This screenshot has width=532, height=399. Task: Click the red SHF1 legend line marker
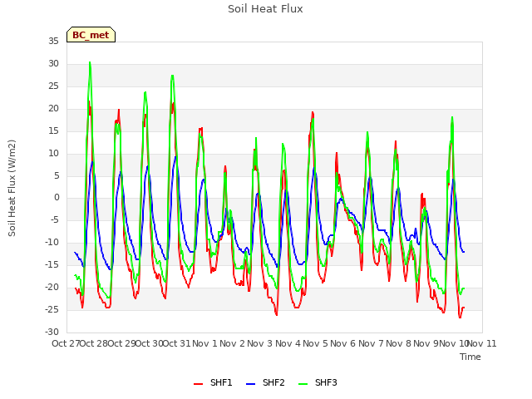(198, 384)
